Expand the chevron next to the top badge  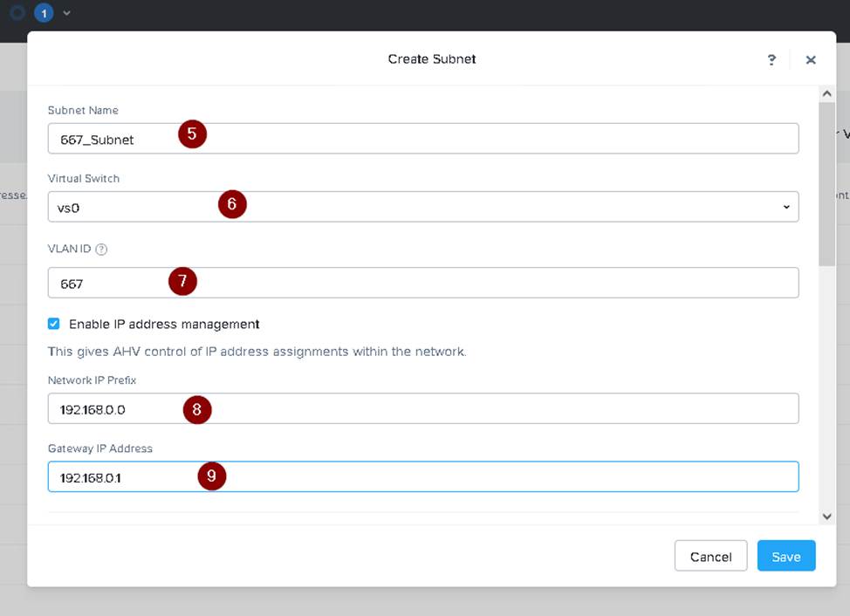67,13
